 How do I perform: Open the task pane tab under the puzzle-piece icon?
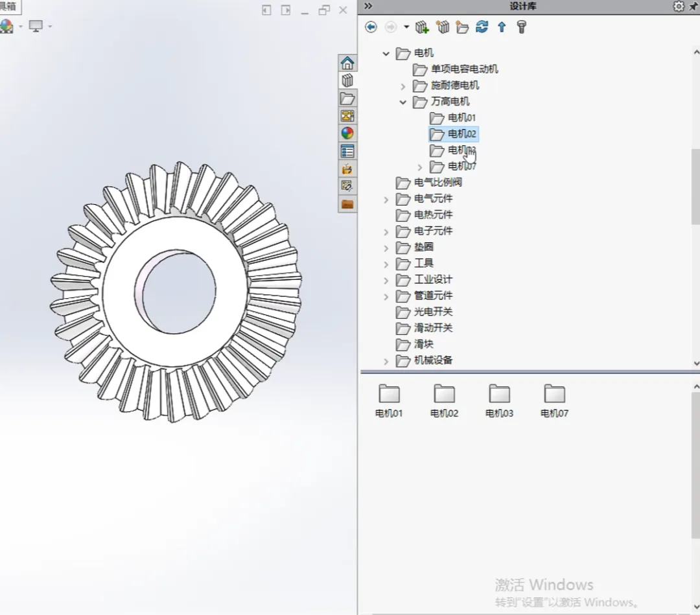point(347,186)
